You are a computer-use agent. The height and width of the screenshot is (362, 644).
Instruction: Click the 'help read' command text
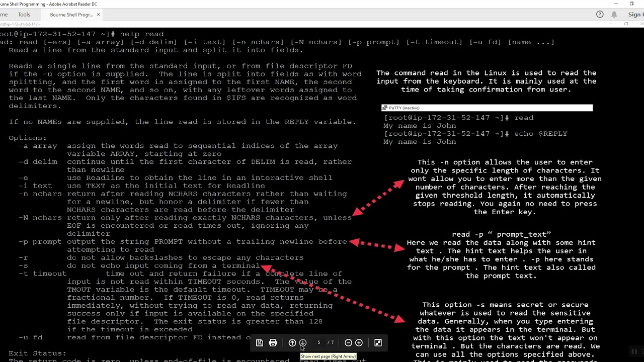click(x=141, y=34)
